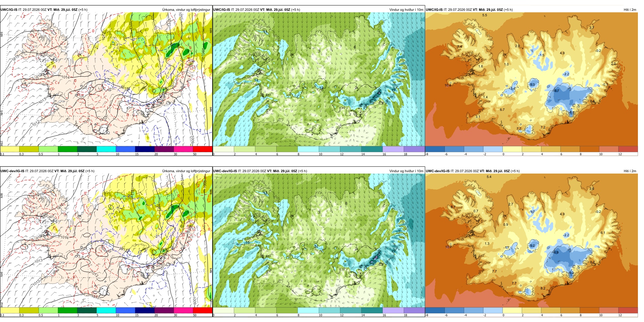The height and width of the screenshot is (322, 644).
Task: Click the navy 15–20 swatch in bottom precipitation legend
Action: (145, 310)
